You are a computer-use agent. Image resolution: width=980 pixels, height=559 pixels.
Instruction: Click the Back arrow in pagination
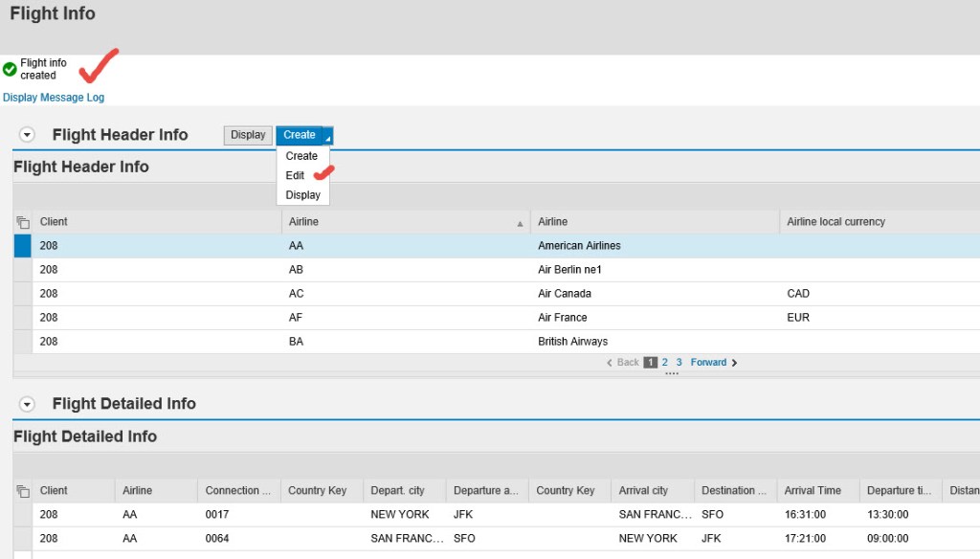point(611,362)
